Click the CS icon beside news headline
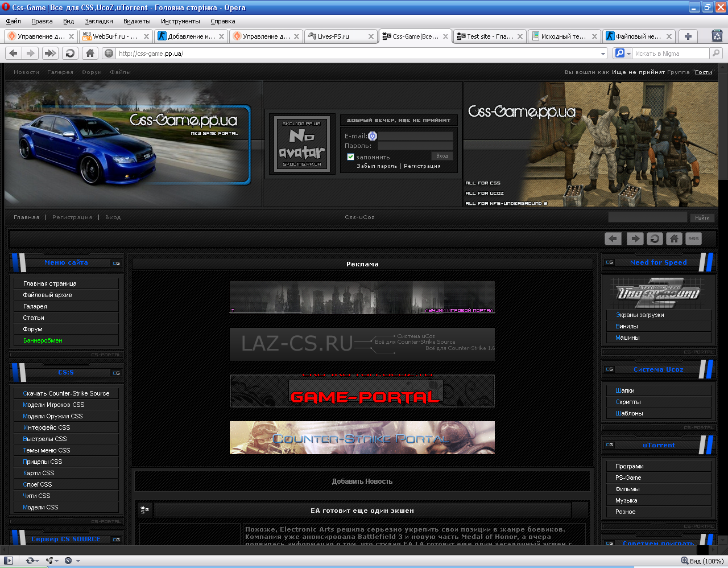 (x=144, y=510)
